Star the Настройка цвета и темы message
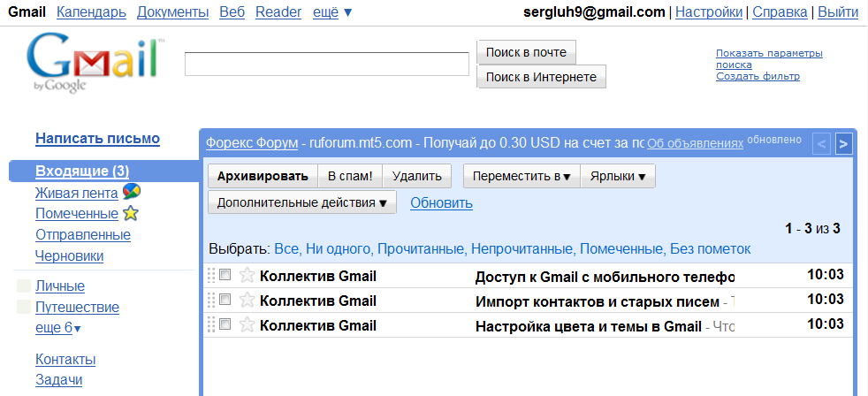Viewport: 868px width, 396px height. tap(247, 325)
